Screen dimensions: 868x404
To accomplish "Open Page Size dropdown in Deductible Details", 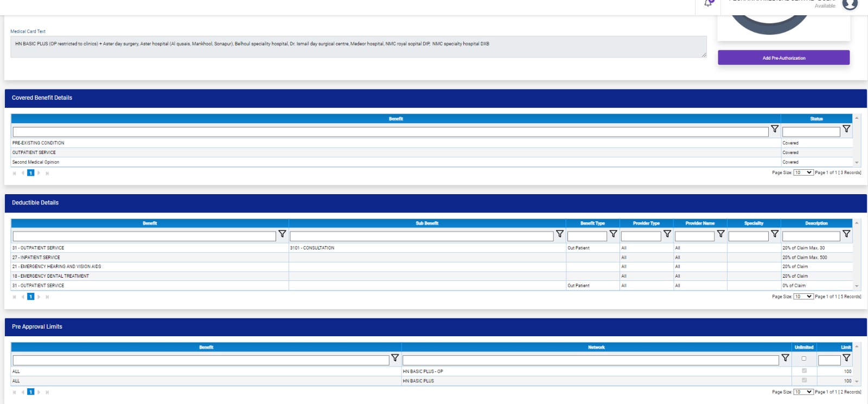I will [x=803, y=297].
